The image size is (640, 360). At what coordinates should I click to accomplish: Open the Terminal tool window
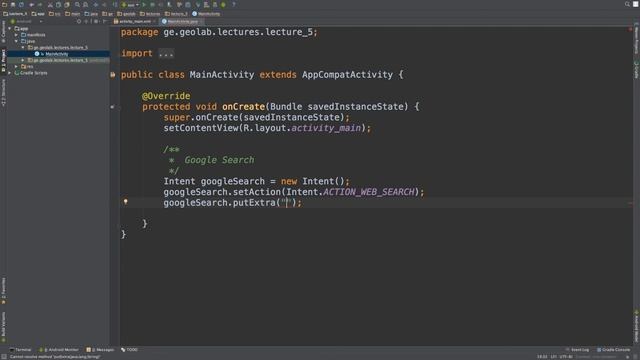20,350
